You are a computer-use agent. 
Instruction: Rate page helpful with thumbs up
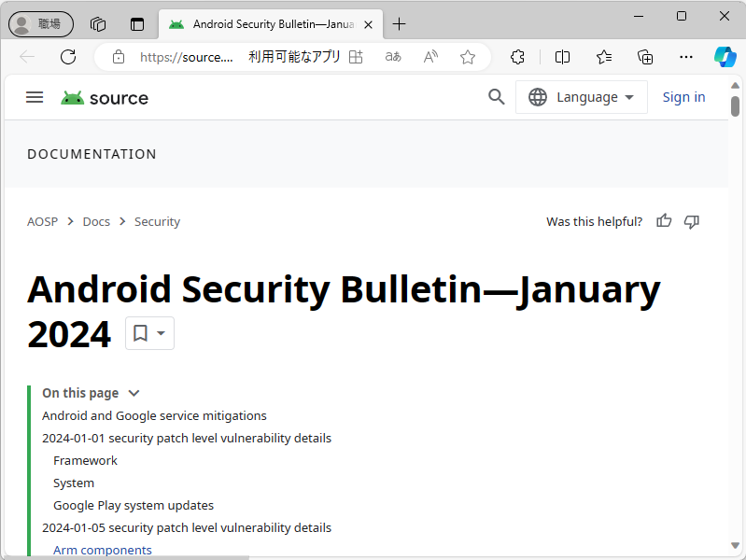pyautogui.click(x=664, y=221)
